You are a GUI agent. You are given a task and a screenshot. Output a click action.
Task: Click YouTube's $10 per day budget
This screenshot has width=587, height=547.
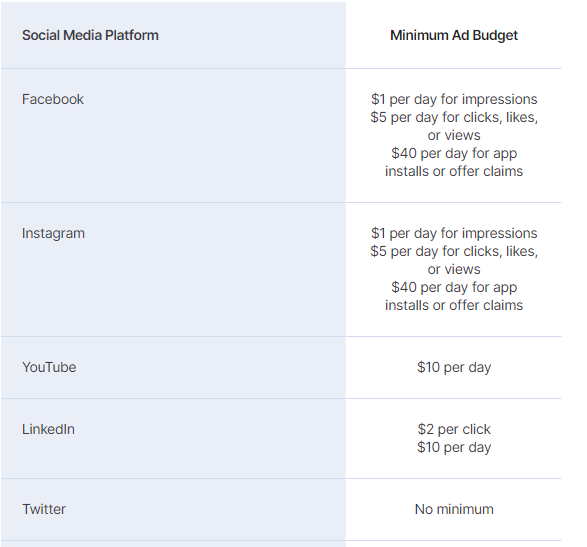point(454,367)
